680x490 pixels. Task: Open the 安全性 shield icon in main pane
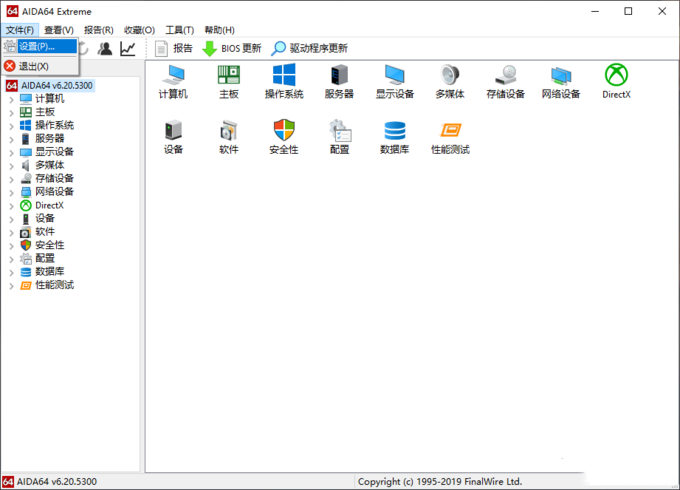(284, 137)
